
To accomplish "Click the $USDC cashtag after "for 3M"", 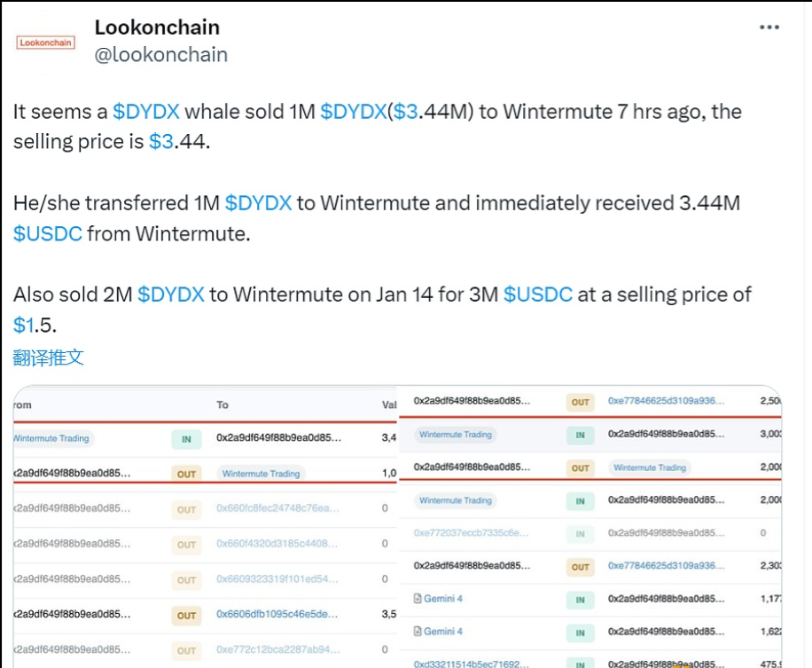I will (x=538, y=295).
